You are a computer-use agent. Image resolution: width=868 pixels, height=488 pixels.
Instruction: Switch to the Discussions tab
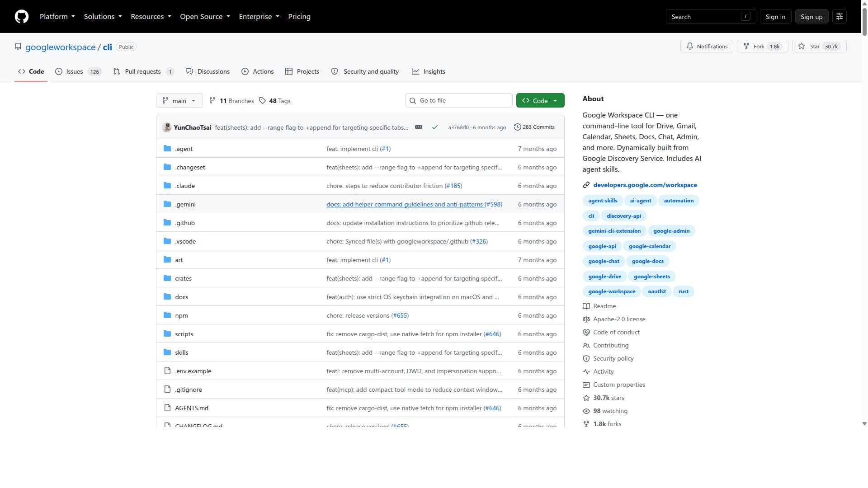208,72
